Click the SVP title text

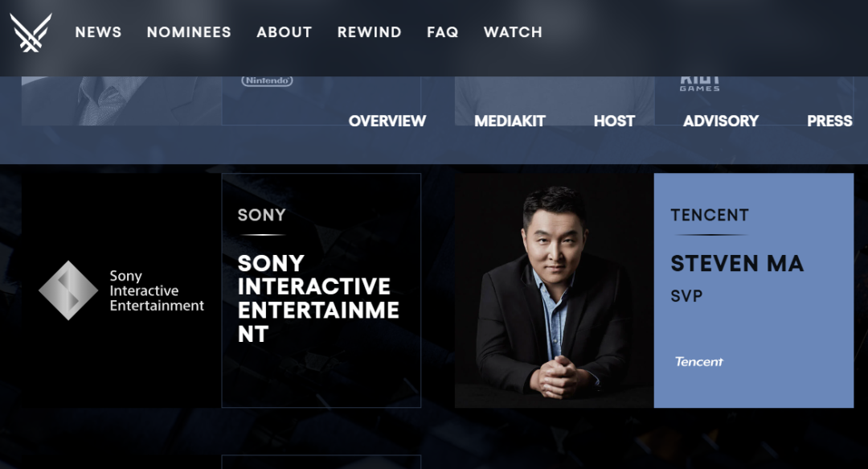(686, 296)
